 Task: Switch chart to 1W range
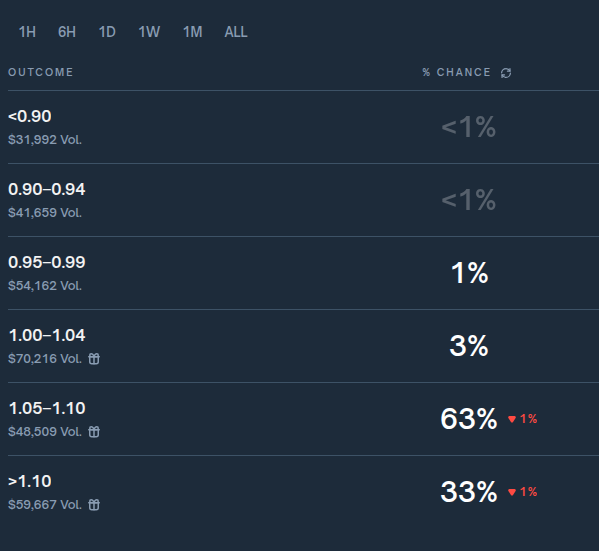[x=149, y=32]
